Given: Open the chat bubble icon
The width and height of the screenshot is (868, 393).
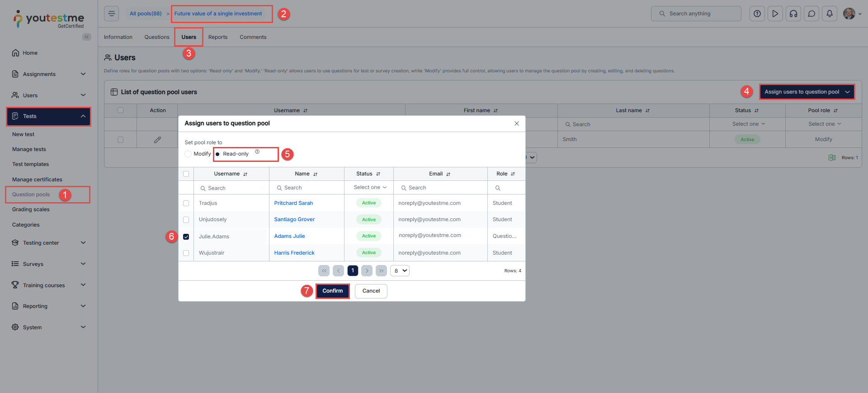Looking at the screenshot, I should point(811,14).
